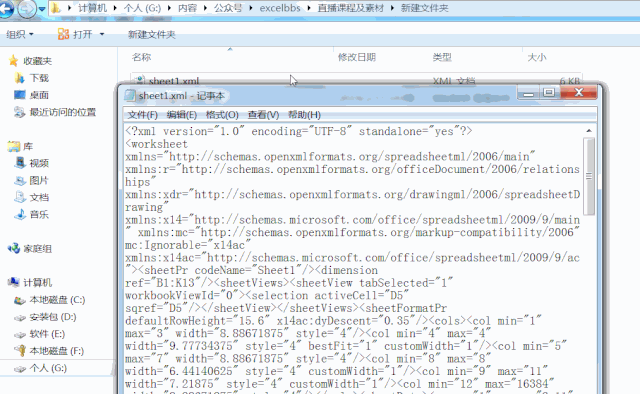The width and height of the screenshot is (640, 394).
Task: Click the 收藏夹 star icon
Action: click(x=13, y=61)
